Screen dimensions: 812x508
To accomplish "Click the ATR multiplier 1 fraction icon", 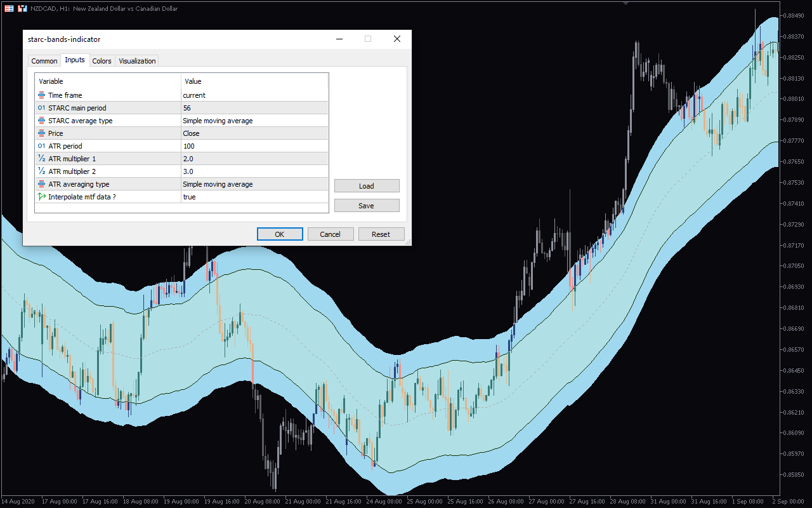I will [x=42, y=159].
